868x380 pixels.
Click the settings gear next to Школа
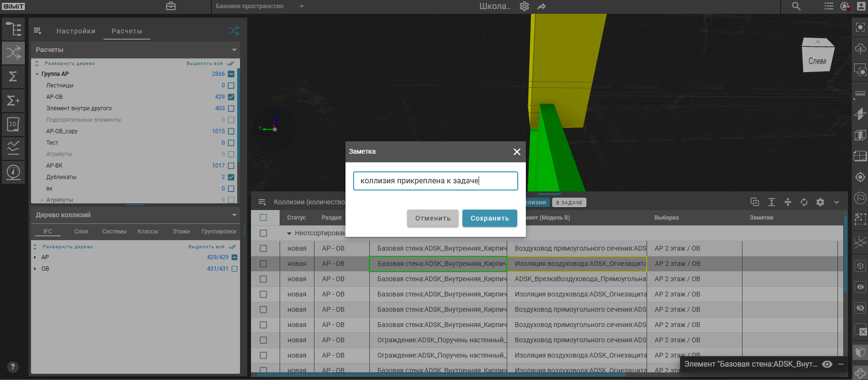pyautogui.click(x=524, y=6)
